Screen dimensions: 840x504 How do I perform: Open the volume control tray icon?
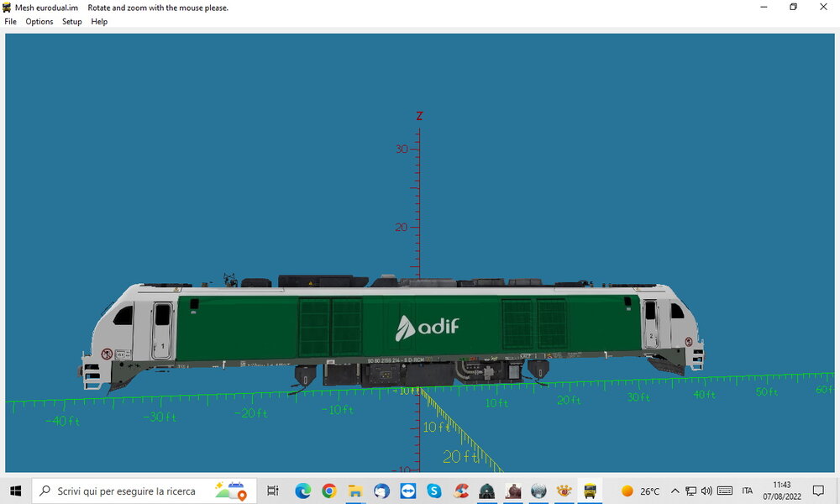click(706, 491)
